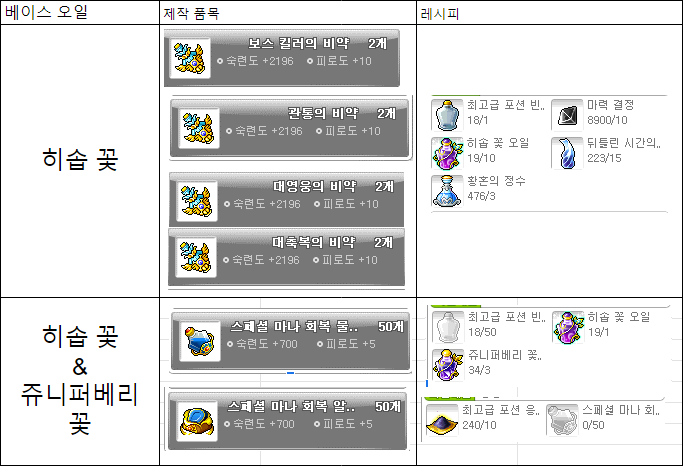Click the 뒤틀린 시간의 정수 icon
This screenshot has height=466, width=683.
pos(567,153)
